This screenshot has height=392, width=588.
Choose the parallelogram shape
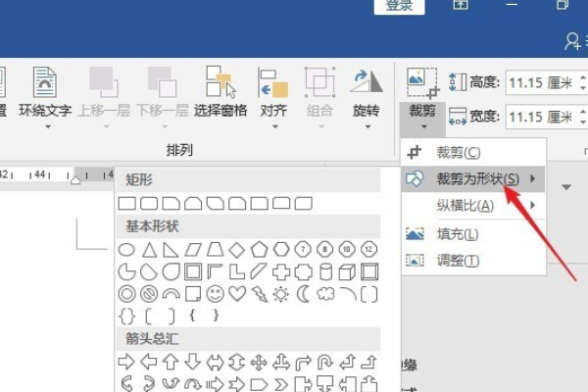[193, 250]
